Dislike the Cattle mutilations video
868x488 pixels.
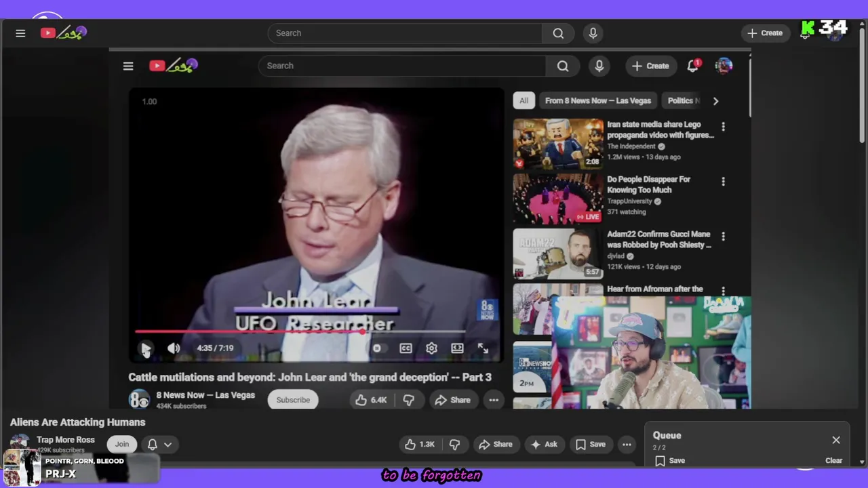(408, 400)
